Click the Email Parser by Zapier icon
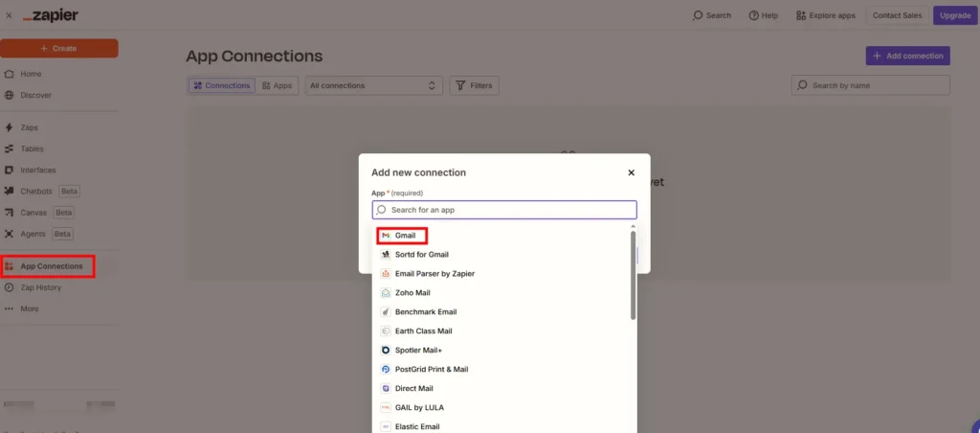 (386, 274)
